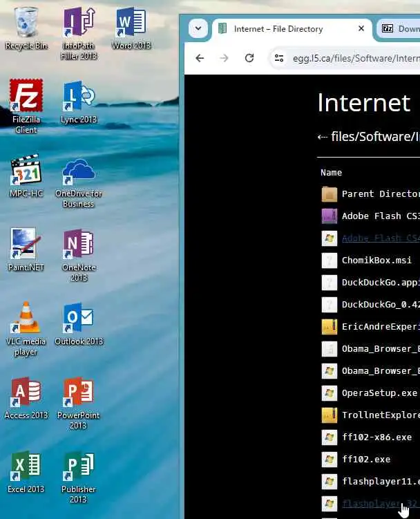Download flashplayer11 installer link
This screenshot has width=420, height=519.
[x=381, y=481]
